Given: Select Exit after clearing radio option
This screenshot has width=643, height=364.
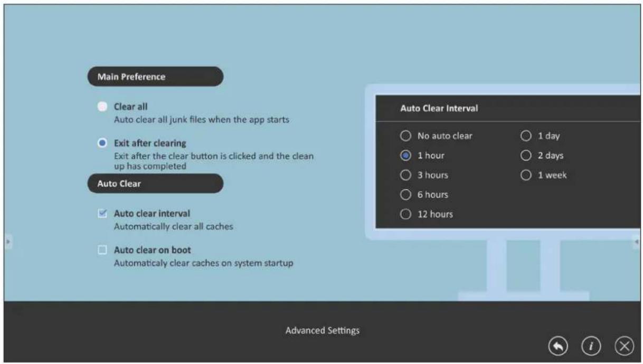Looking at the screenshot, I should tap(102, 143).
